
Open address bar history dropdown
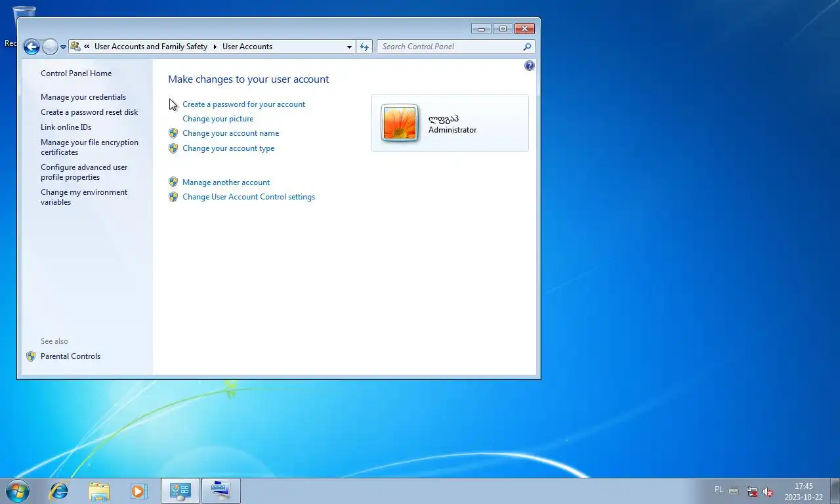[349, 47]
